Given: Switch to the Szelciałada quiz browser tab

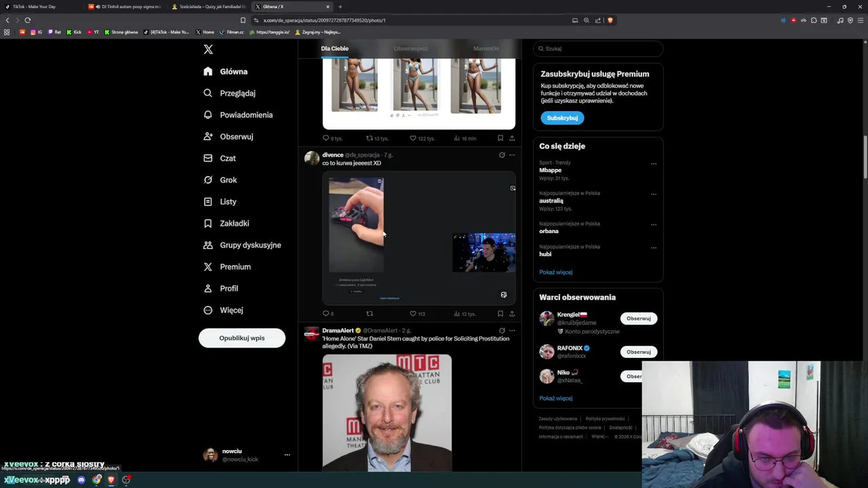Looking at the screenshot, I should (x=209, y=7).
